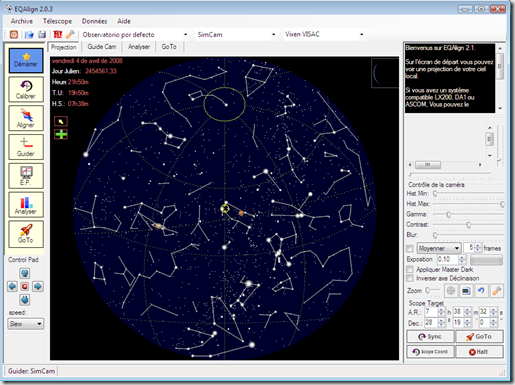Move telescope left with Control Pad arrow
515x385 pixels.
(12, 286)
